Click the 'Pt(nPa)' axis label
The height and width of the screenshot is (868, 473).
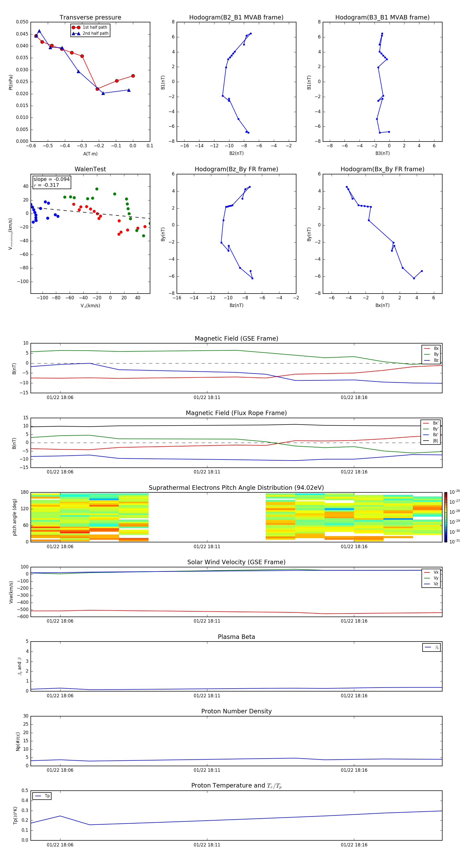pyautogui.click(x=11, y=82)
